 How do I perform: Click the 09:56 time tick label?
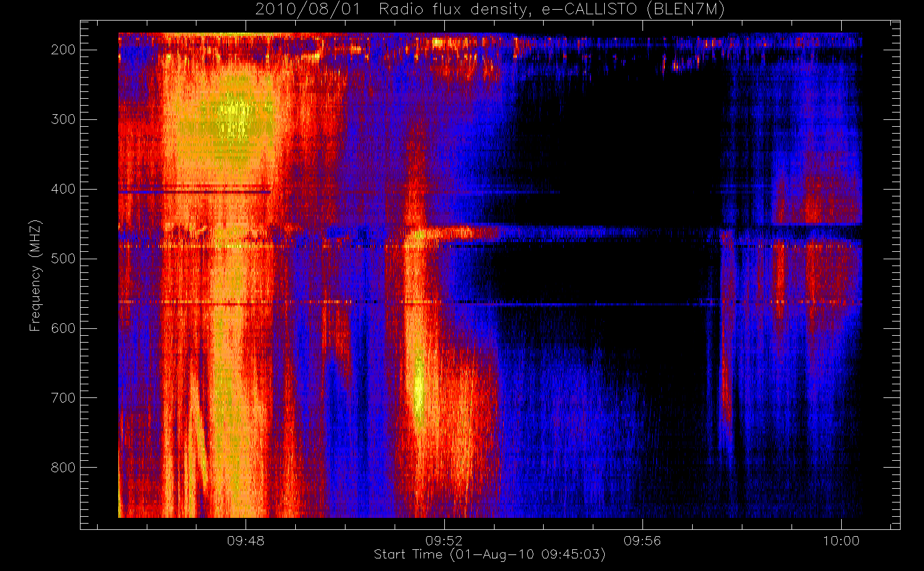(642, 541)
